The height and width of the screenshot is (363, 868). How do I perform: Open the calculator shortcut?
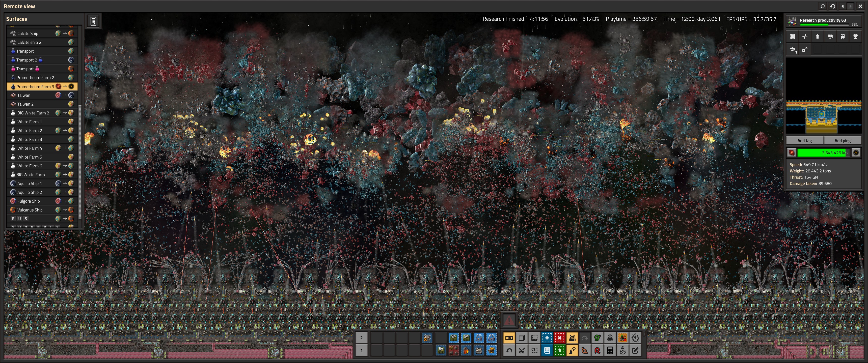click(610, 351)
